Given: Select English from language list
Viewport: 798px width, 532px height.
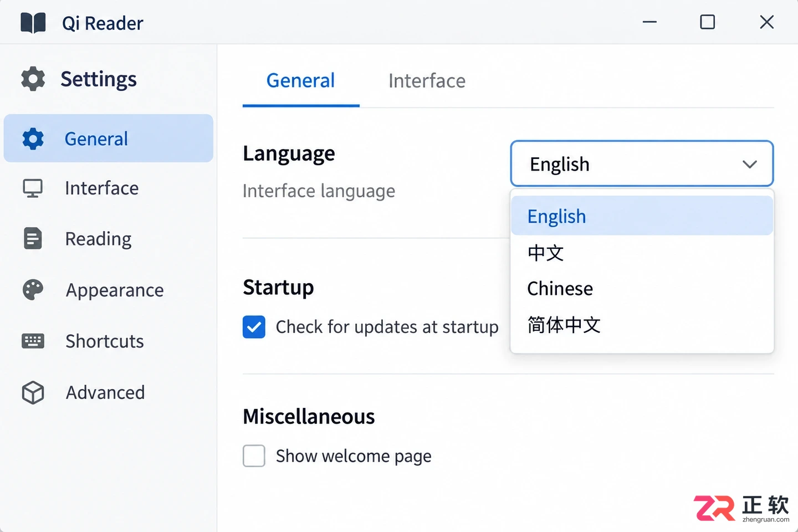Looking at the screenshot, I should [642, 216].
